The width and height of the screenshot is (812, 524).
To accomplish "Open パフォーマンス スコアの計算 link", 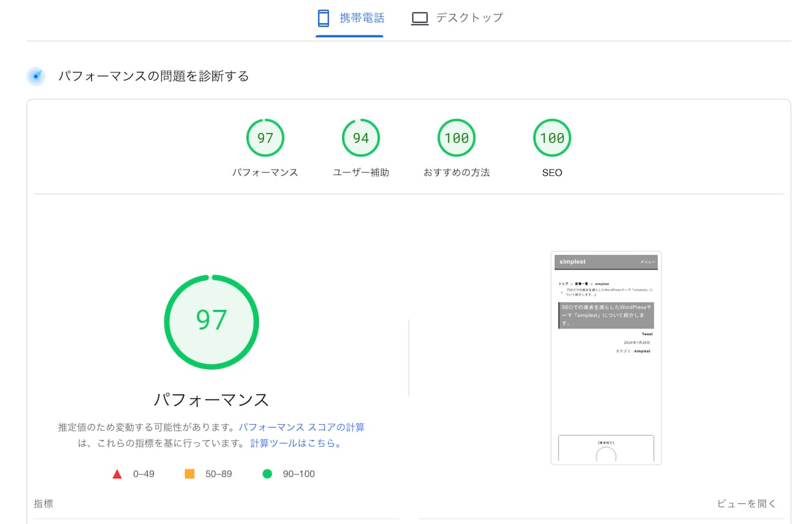I will point(302,427).
